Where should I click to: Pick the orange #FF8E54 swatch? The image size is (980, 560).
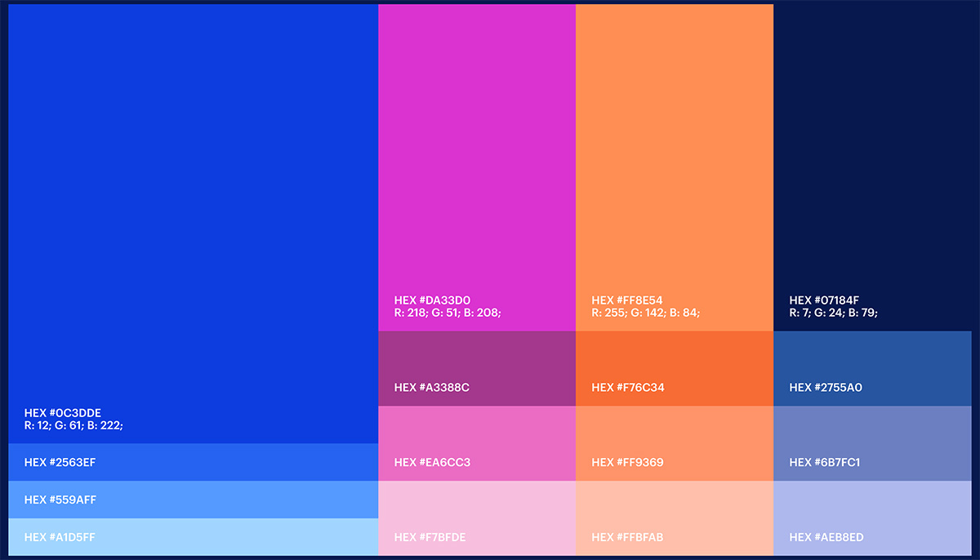coord(675,167)
